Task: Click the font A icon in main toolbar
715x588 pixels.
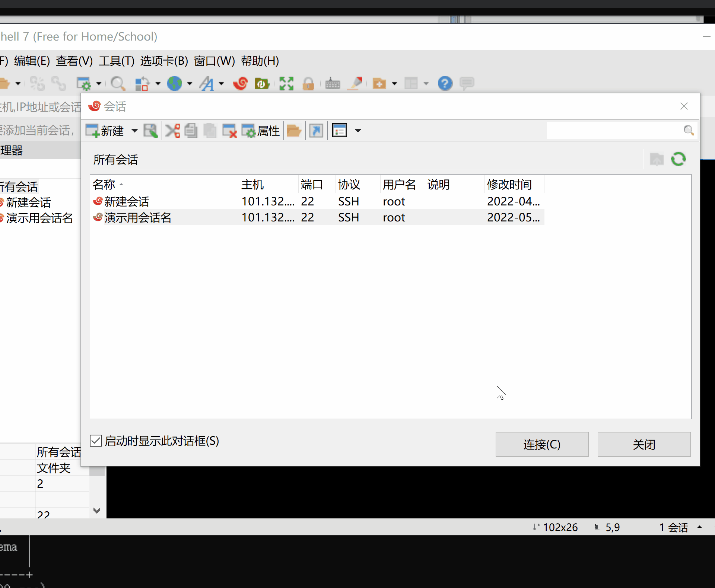Action: point(207,83)
